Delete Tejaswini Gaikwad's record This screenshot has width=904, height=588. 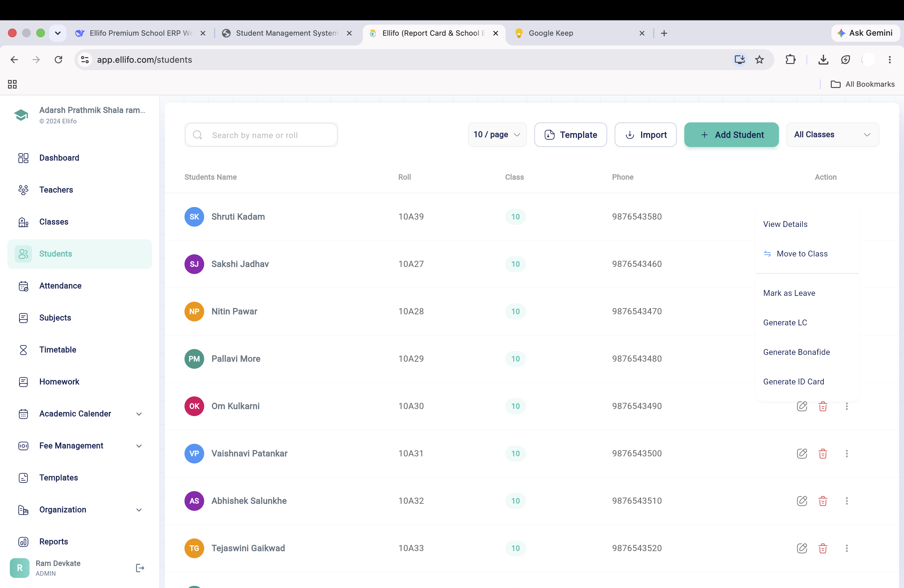[x=823, y=548]
